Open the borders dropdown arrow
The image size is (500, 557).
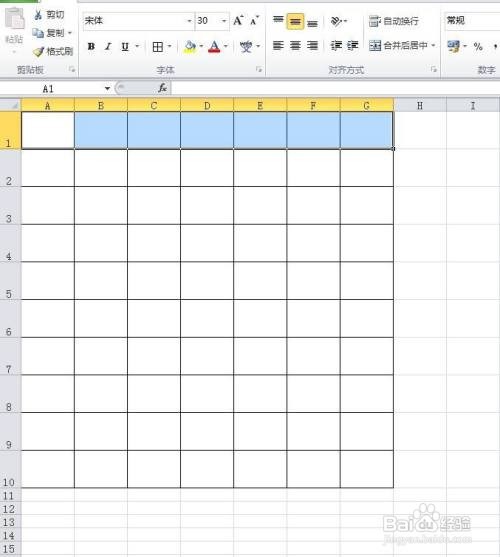169,47
